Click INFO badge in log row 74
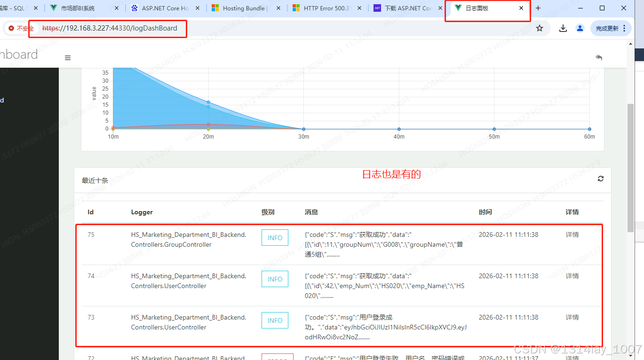The height and width of the screenshot is (360, 644). pyautogui.click(x=275, y=279)
